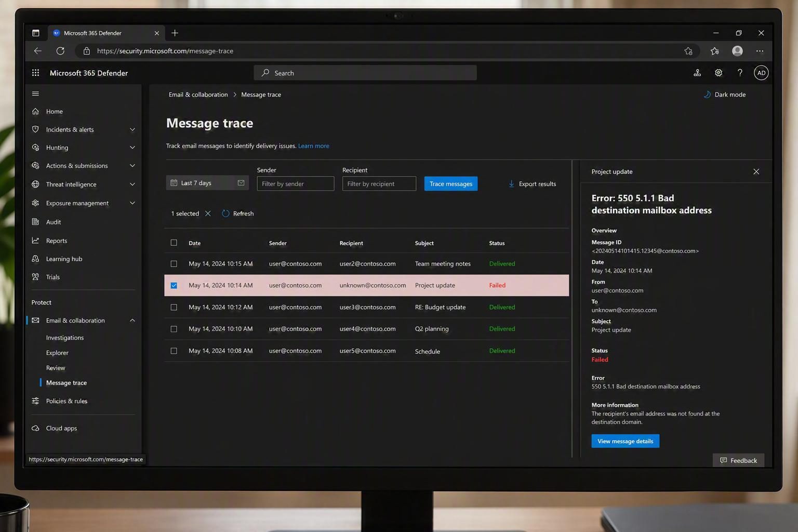
Task: Click Email & collaboration breadcrumb link
Action: 198,95
